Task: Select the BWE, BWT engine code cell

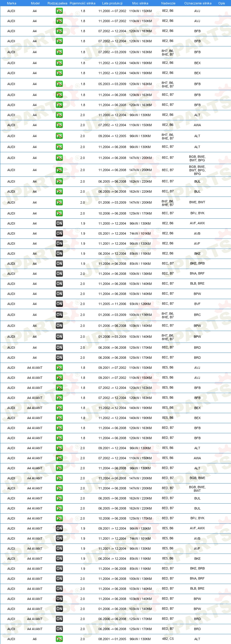Action: [197, 202]
